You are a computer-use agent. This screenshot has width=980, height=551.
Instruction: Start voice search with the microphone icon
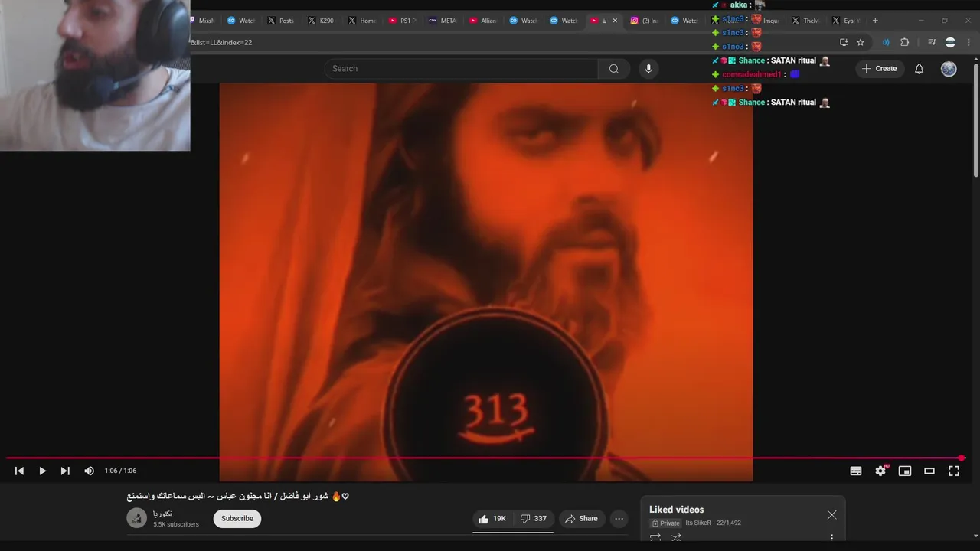648,69
